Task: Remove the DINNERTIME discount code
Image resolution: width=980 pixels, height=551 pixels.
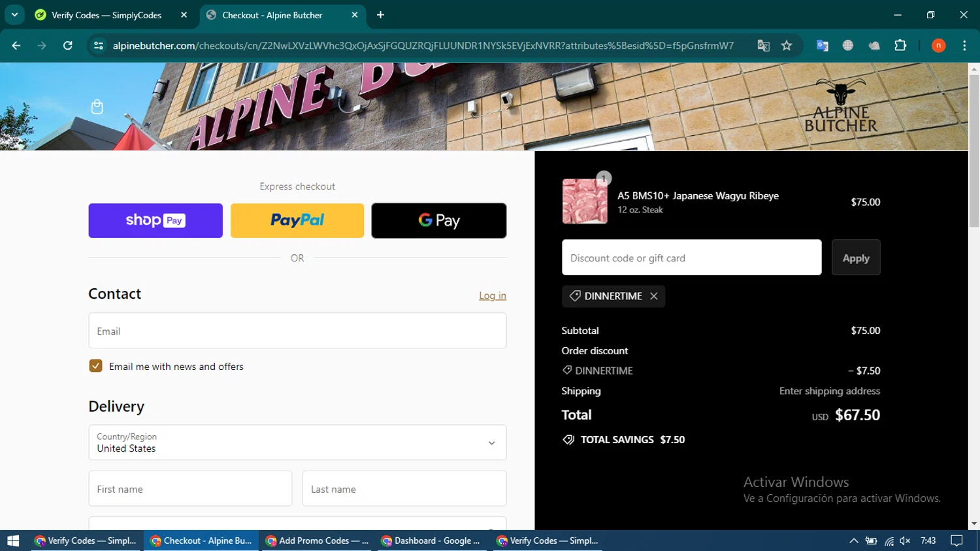Action: [654, 296]
